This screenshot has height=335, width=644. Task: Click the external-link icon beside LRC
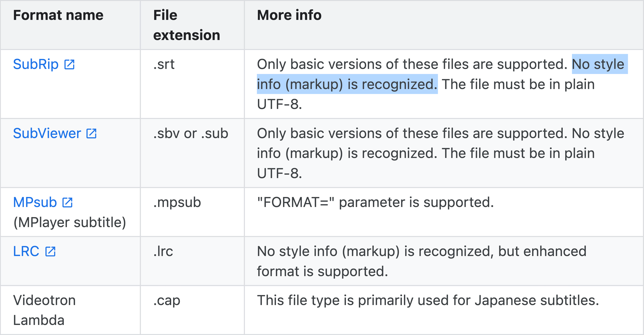click(50, 251)
